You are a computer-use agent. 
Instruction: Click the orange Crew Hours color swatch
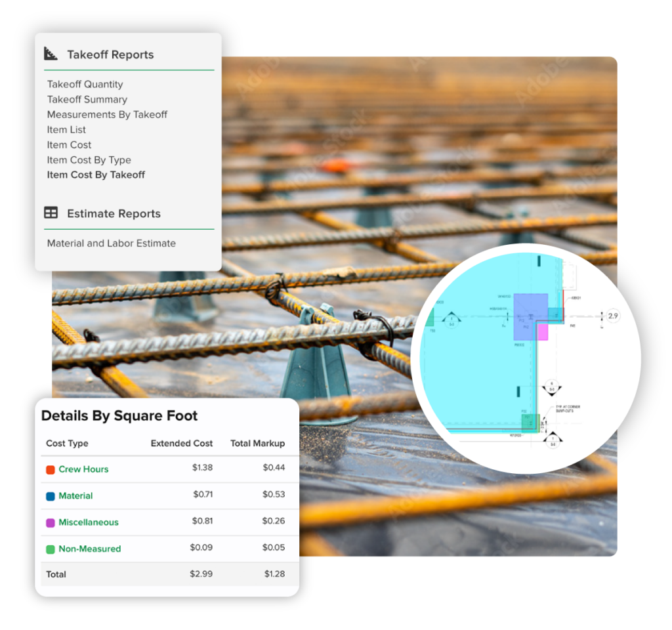click(50, 470)
